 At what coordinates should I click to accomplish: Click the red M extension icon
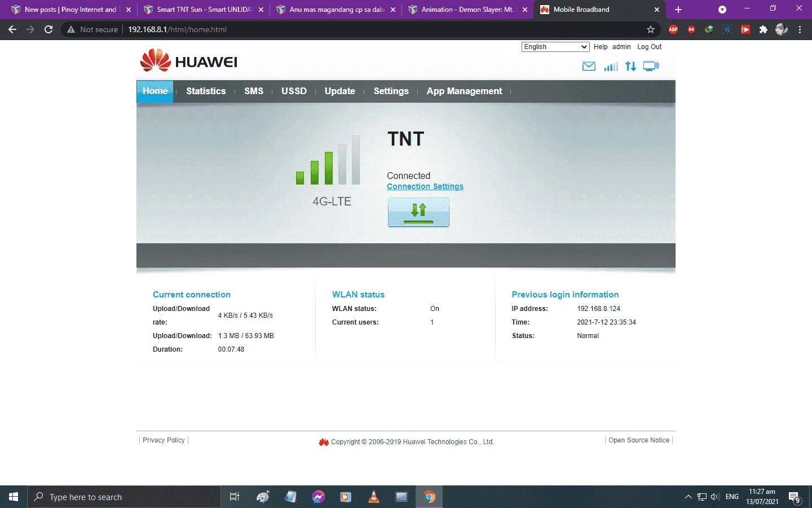(691, 29)
